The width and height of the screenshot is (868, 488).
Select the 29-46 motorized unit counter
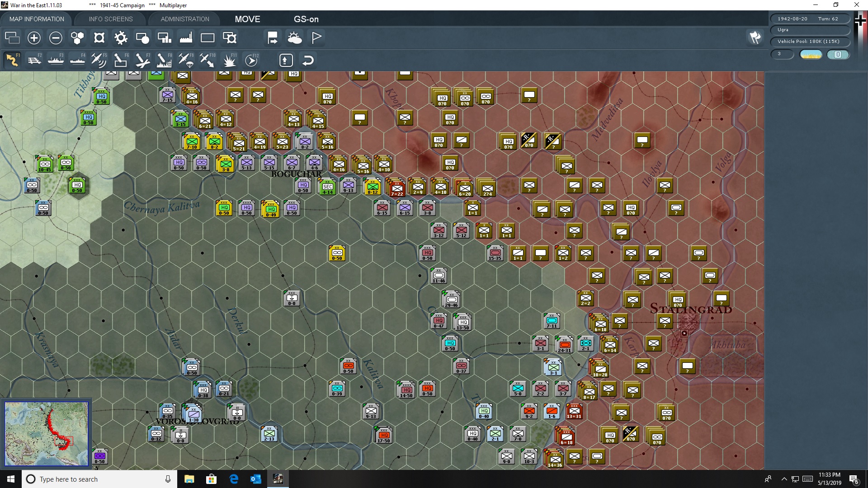pyautogui.click(x=451, y=300)
